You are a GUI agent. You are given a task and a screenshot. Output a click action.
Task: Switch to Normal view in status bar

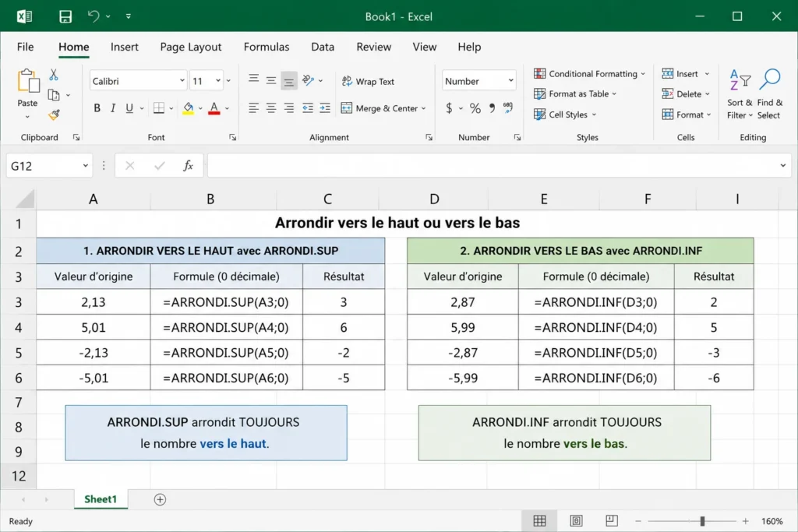click(x=539, y=521)
